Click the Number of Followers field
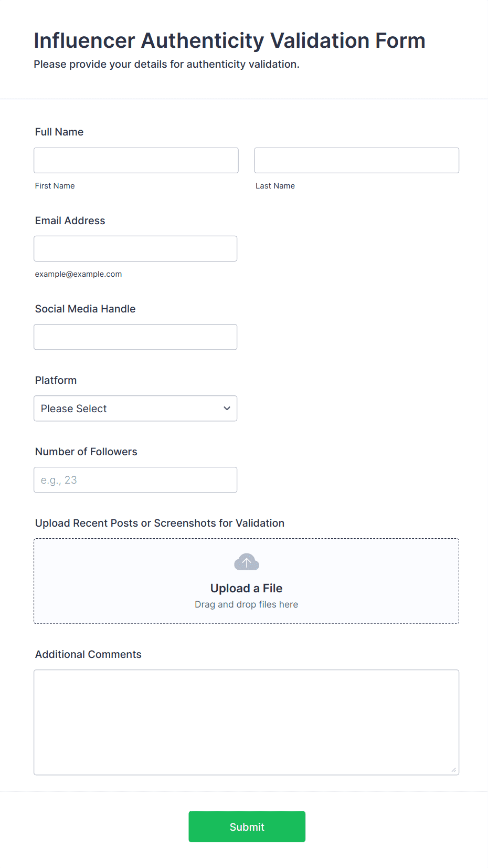 pos(135,480)
